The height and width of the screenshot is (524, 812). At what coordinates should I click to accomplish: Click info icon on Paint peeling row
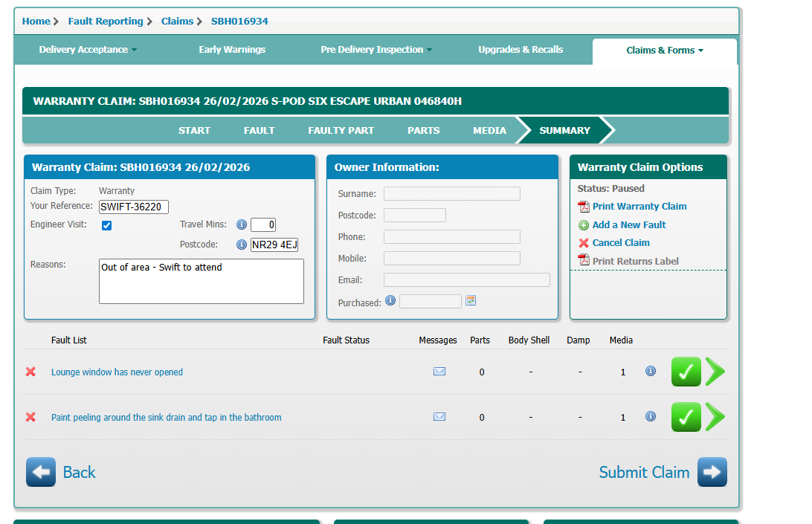pos(651,417)
